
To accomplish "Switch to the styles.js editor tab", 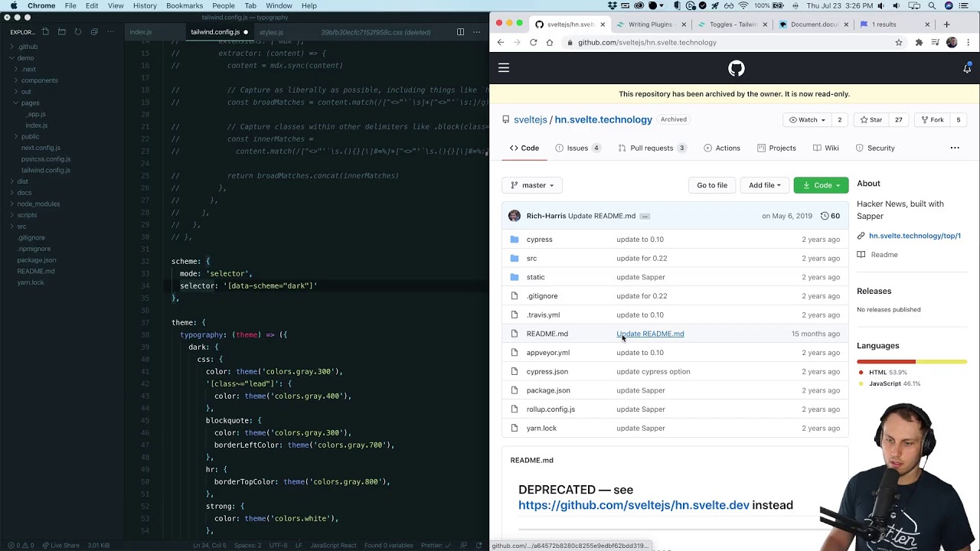I will 271,32.
